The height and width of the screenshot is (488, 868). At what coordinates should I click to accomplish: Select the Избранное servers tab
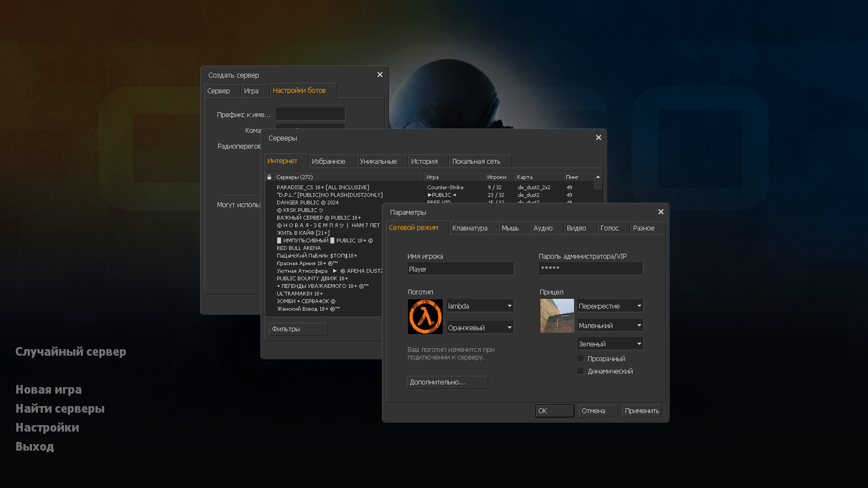tap(328, 162)
